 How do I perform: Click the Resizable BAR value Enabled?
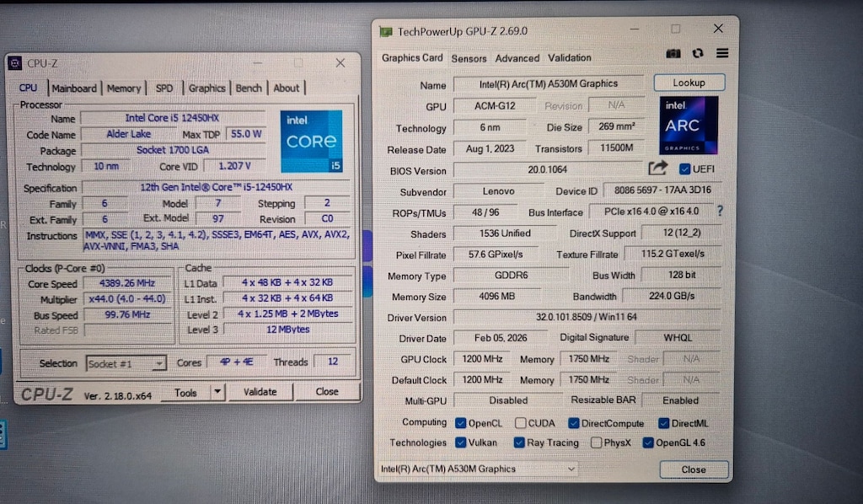click(x=680, y=400)
